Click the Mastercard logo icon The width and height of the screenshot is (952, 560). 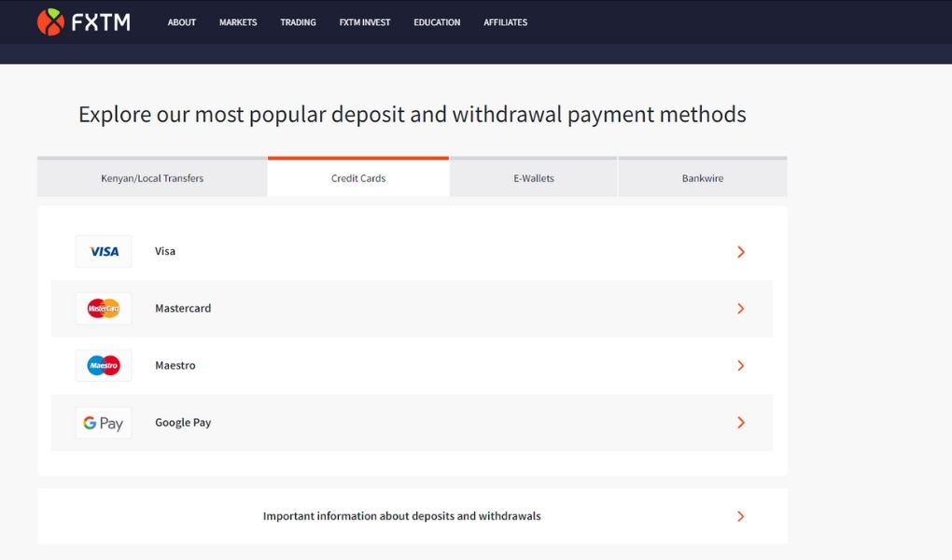pyautogui.click(x=104, y=309)
